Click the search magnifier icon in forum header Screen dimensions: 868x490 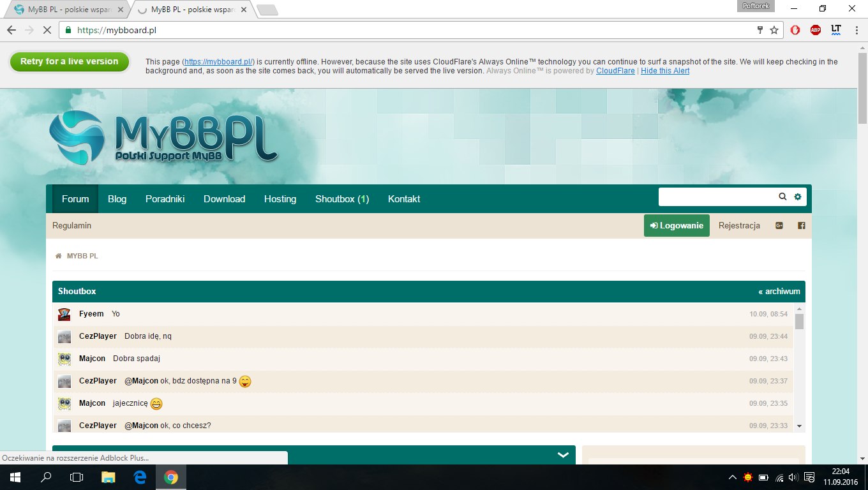(782, 197)
